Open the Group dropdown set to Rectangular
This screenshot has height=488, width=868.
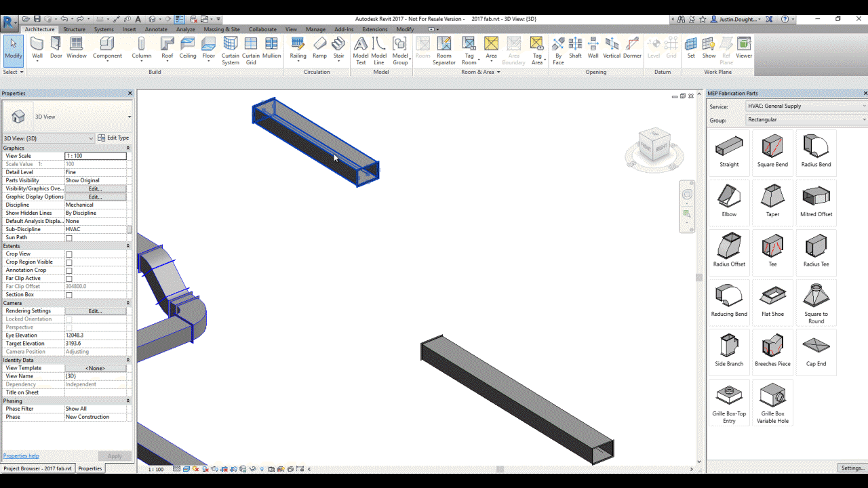pos(806,119)
